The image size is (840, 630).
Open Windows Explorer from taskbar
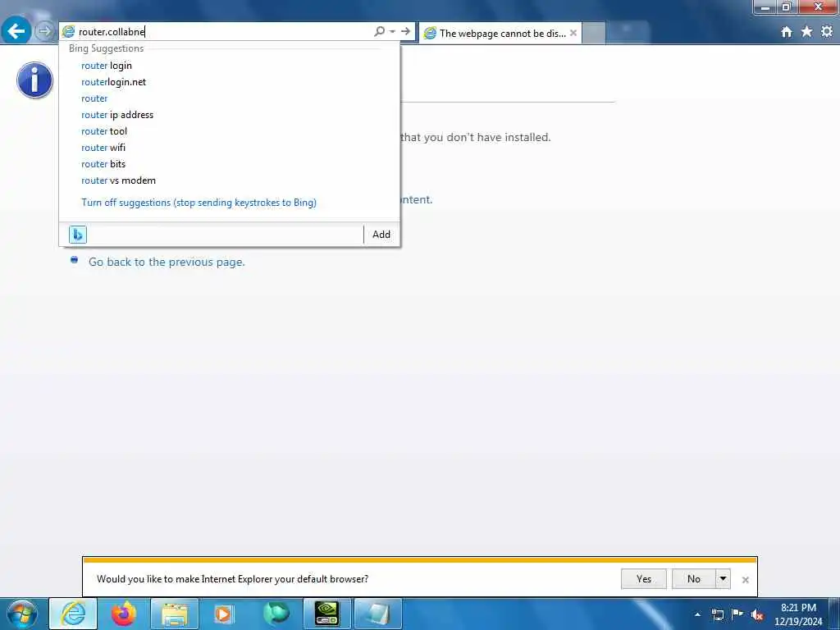(x=175, y=614)
